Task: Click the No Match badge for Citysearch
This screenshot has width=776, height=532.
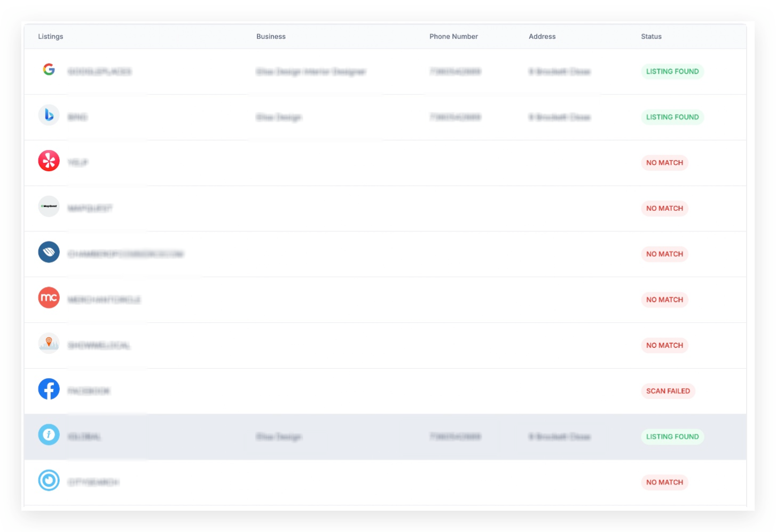Action: coord(664,482)
